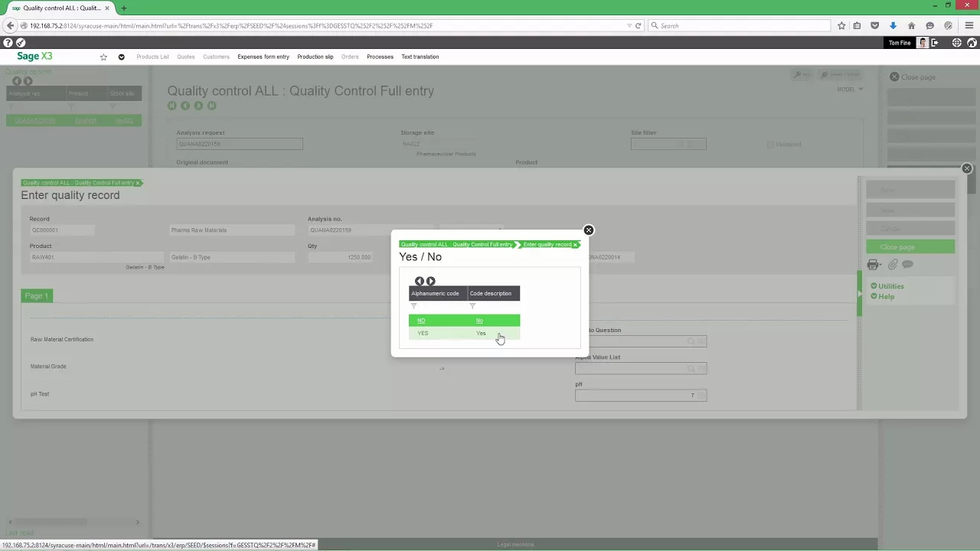Open attachments paperclip icon
The width and height of the screenshot is (980, 551).
[893, 265]
